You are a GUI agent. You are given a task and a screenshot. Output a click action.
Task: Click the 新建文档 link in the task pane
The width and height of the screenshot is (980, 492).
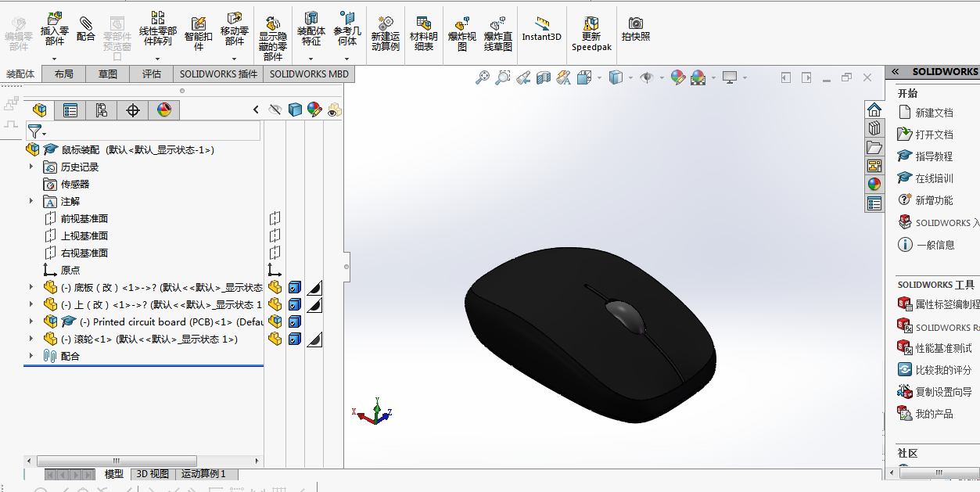(934, 113)
